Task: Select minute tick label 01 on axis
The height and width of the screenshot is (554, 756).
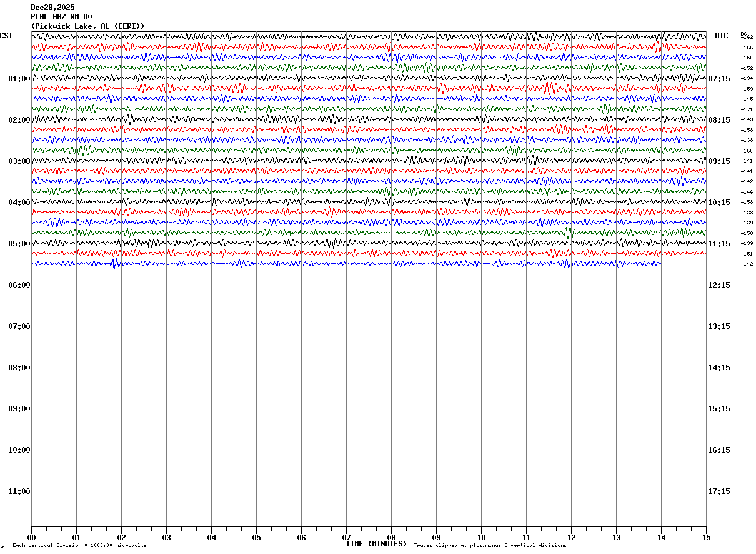Action: coord(77,538)
